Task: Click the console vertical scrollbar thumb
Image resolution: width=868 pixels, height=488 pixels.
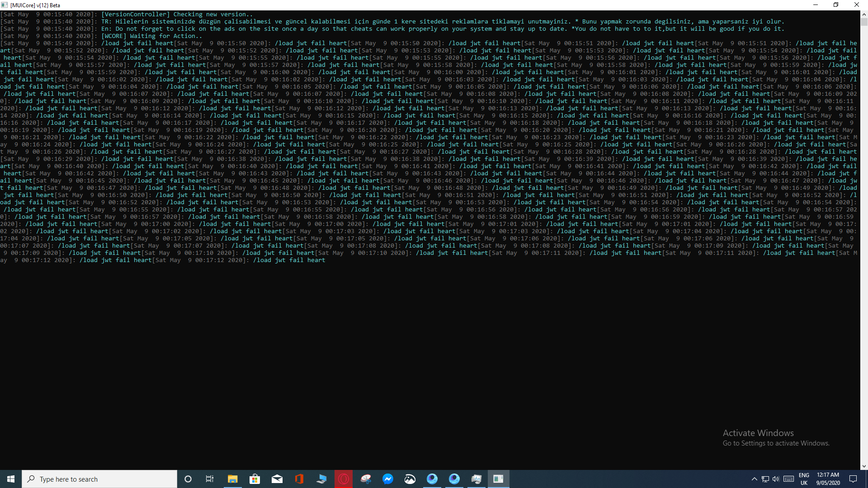Action: click(864, 22)
